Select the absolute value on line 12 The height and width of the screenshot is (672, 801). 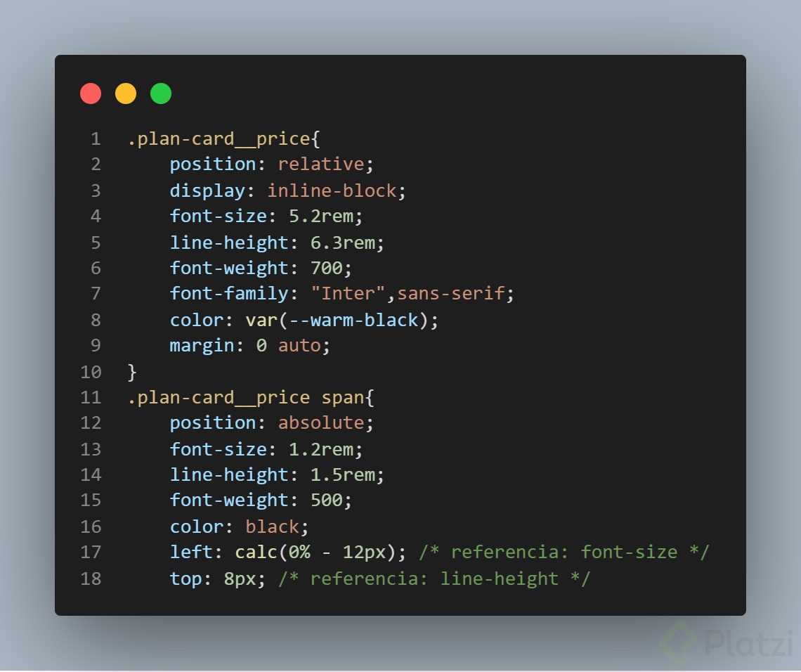(321, 422)
